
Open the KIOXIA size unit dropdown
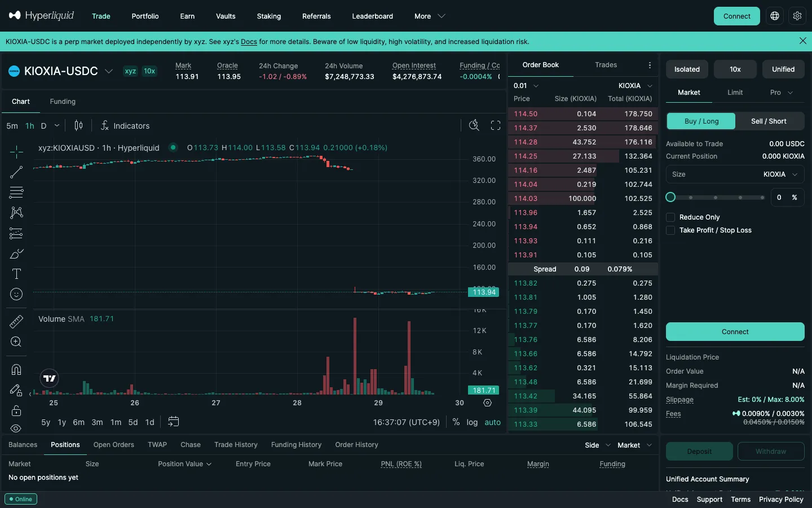(x=781, y=174)
